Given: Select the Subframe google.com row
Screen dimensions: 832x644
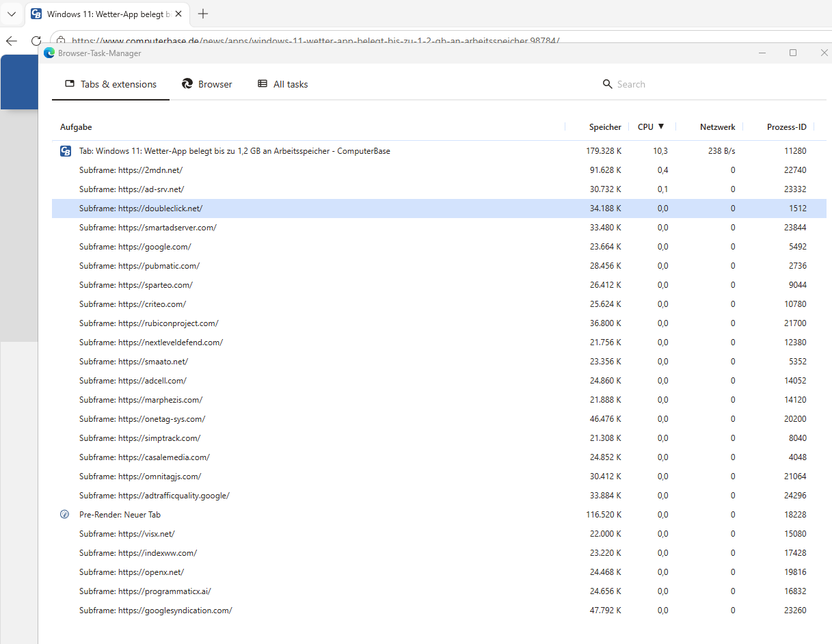Looking at the screenshot, I should click(439, 247).
